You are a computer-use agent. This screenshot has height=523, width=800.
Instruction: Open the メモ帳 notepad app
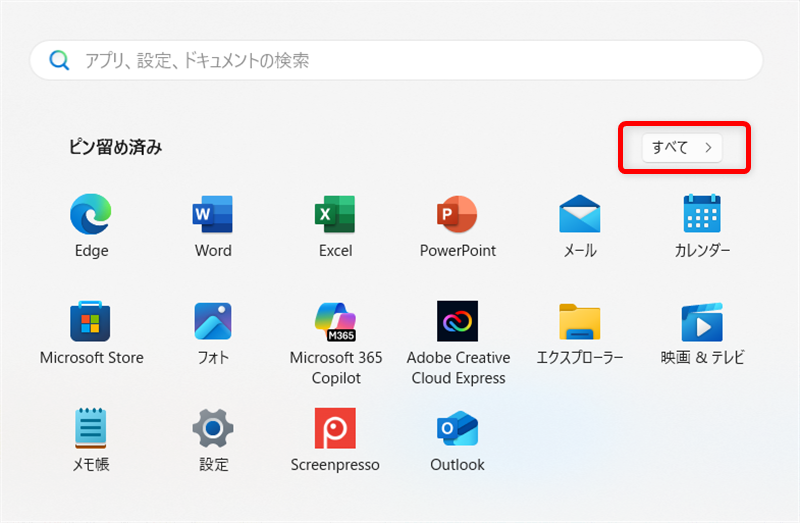tap(90, 428)
